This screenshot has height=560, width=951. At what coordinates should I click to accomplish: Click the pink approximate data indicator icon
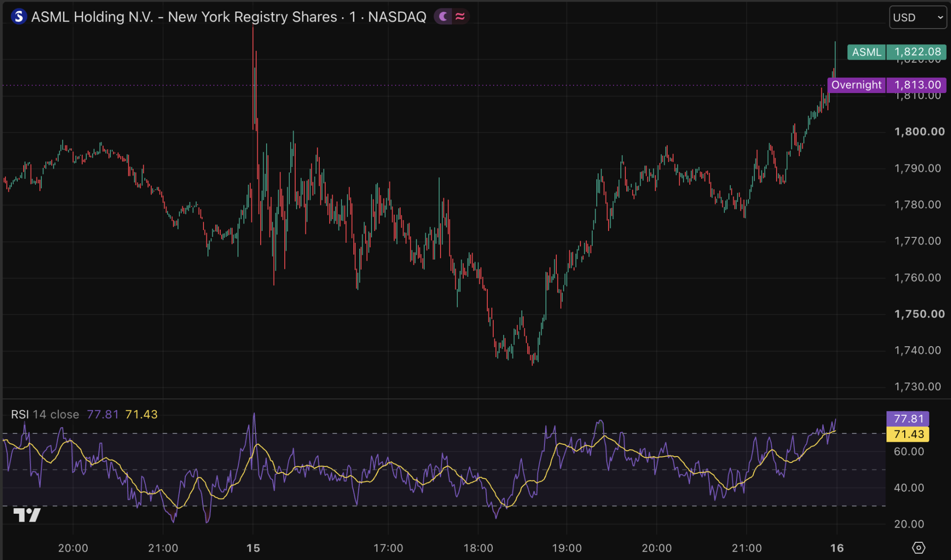coord(460,17)
